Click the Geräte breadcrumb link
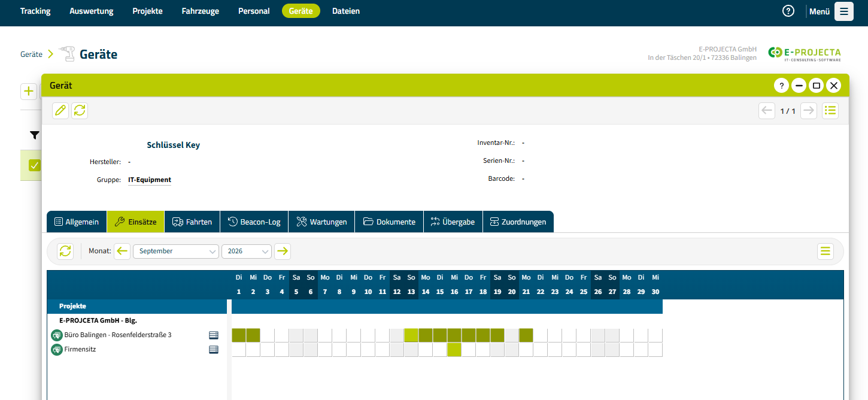The height and width of the screenshot is (400, 868). click(x=31, y=54)
